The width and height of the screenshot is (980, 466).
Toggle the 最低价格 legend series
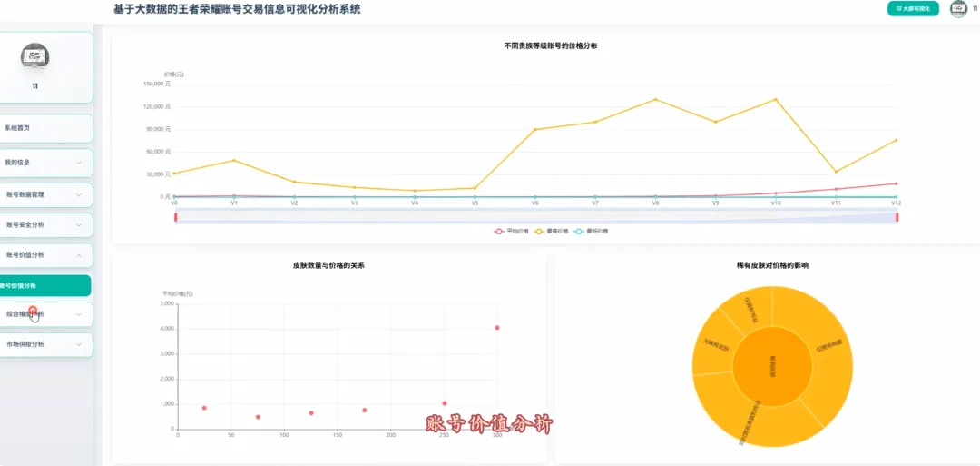pos(591,231)
